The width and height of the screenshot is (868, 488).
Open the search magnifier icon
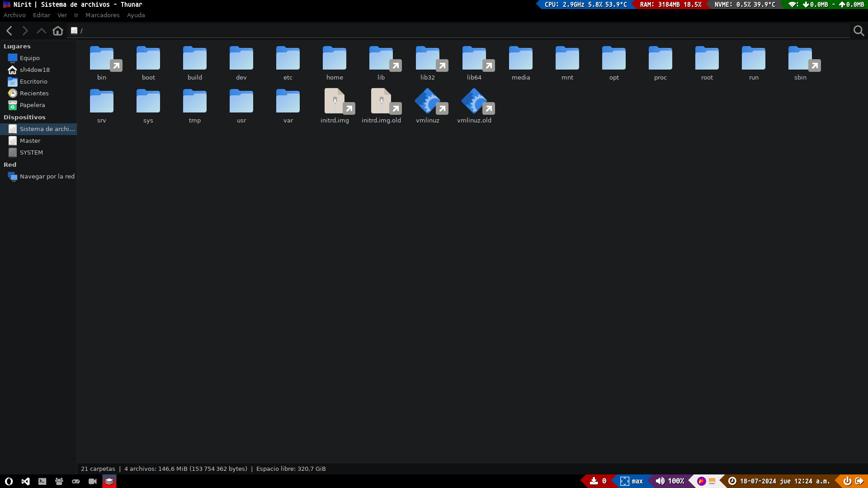859,31
